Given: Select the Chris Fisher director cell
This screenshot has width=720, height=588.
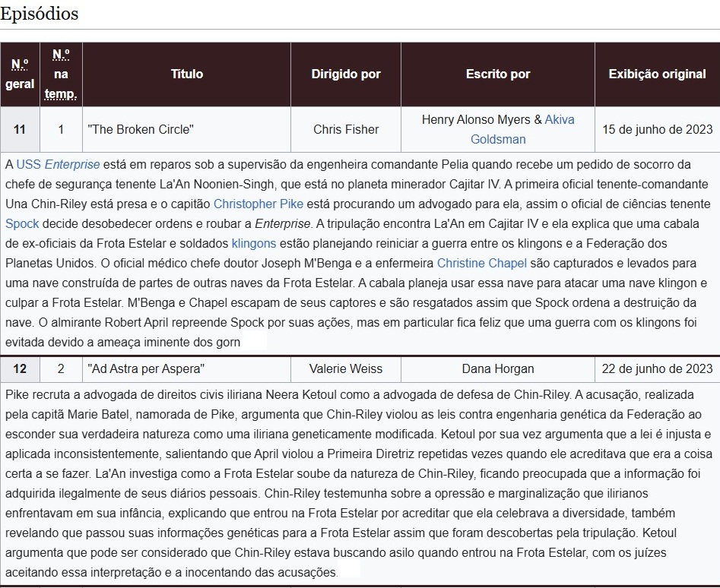Looking at the screenshot, I should click(346, 129).
